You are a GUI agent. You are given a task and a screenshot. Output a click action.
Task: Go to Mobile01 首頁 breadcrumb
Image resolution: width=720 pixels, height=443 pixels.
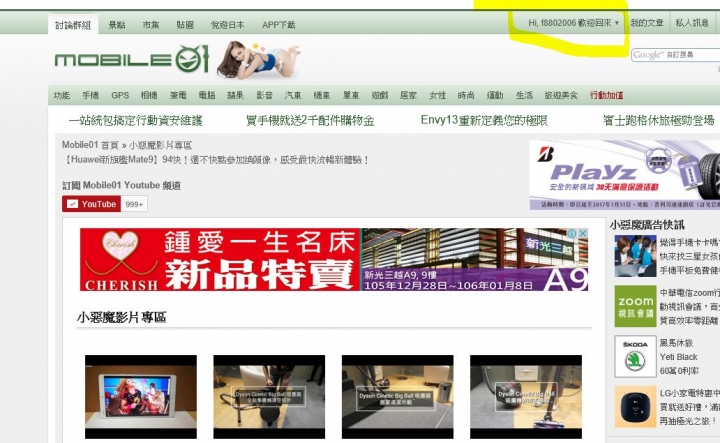click(x=90, y=145)
